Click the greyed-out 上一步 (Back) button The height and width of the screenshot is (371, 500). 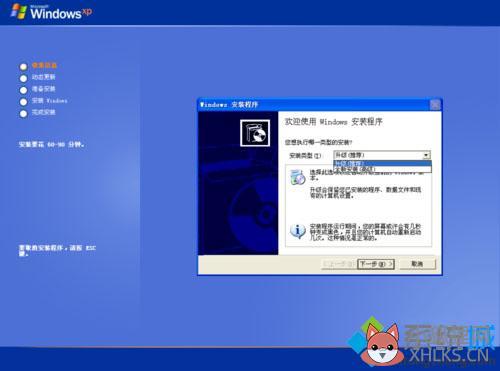click(x=338, y=264)
